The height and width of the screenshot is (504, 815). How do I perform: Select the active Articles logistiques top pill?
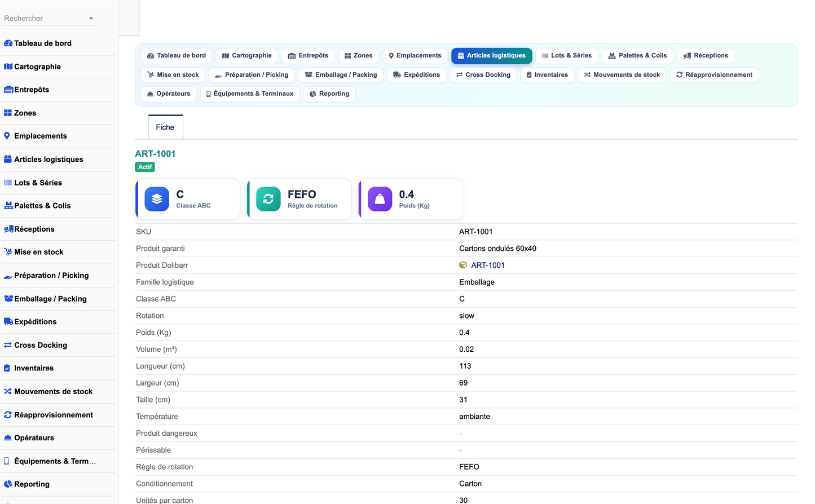click(491, 56)
